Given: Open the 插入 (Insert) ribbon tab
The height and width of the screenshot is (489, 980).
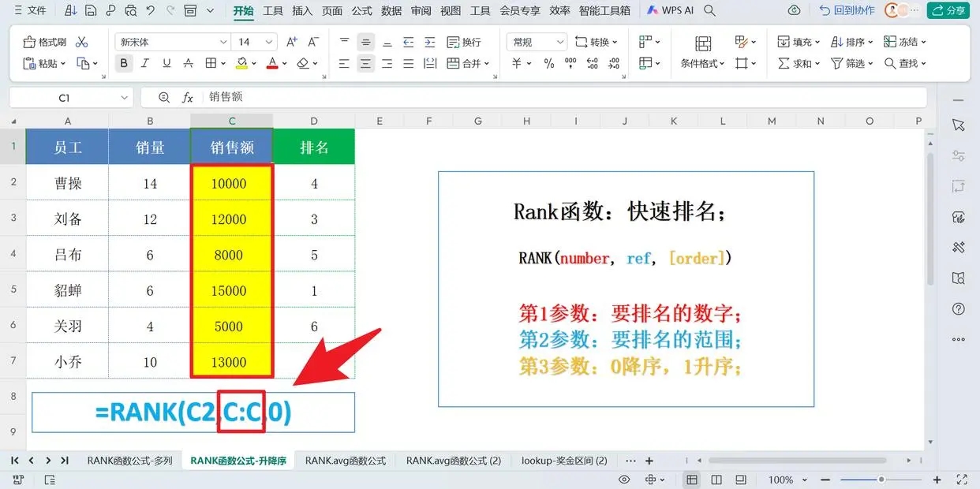Looking at the screenshot, I should (x=302, y=10).
